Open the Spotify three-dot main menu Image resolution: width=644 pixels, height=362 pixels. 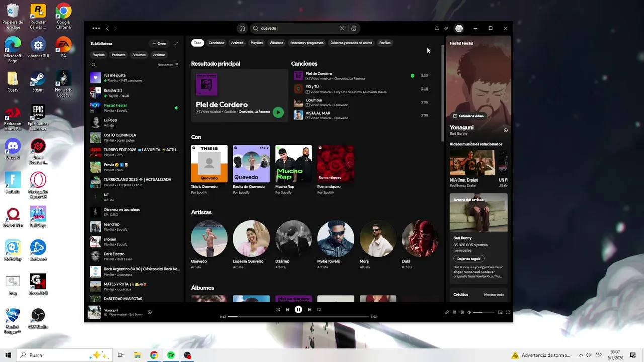pyautogui.click(x=96, y=28)
